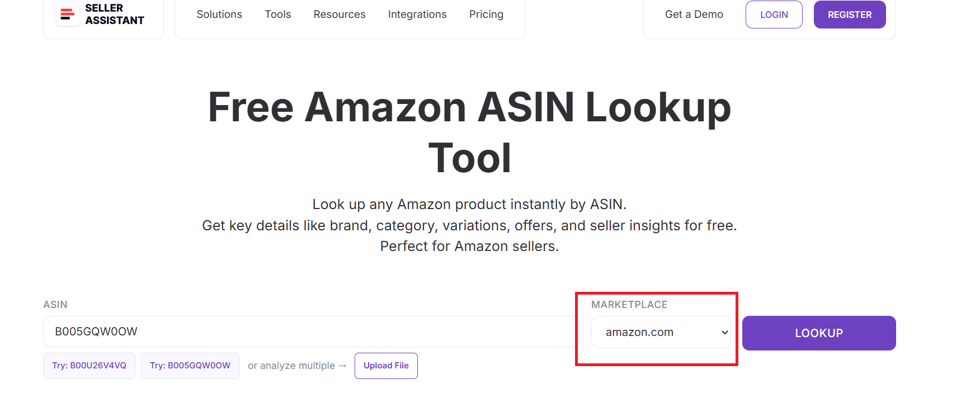Click the Get a Demo link
Image resolution: width=980 pixels, height=398 pixels.
pos(694,15)
